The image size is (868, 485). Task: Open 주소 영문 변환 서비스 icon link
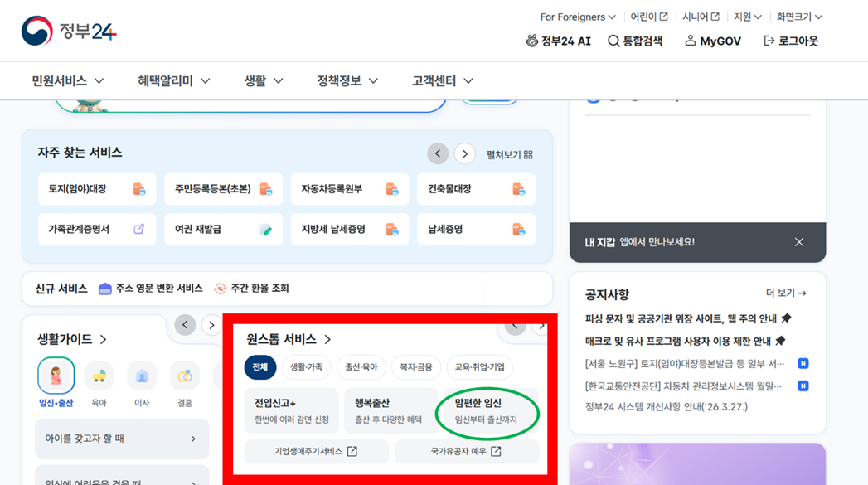[x=105, y=289]
